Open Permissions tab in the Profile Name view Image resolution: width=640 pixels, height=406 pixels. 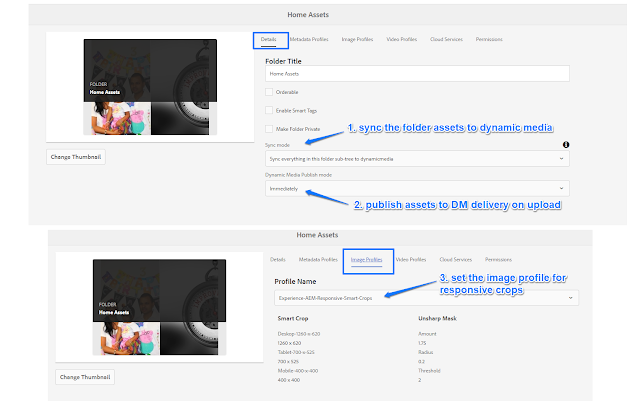coord(498,260)
